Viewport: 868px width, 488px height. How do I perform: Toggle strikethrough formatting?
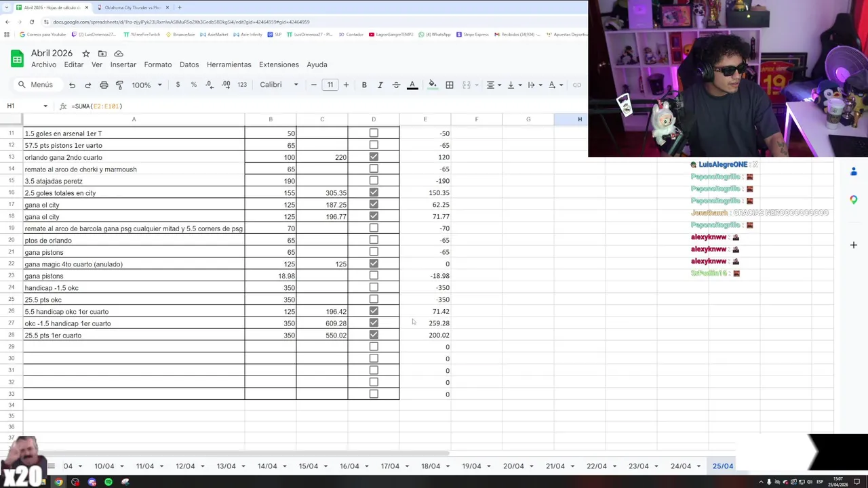[396, 85]
